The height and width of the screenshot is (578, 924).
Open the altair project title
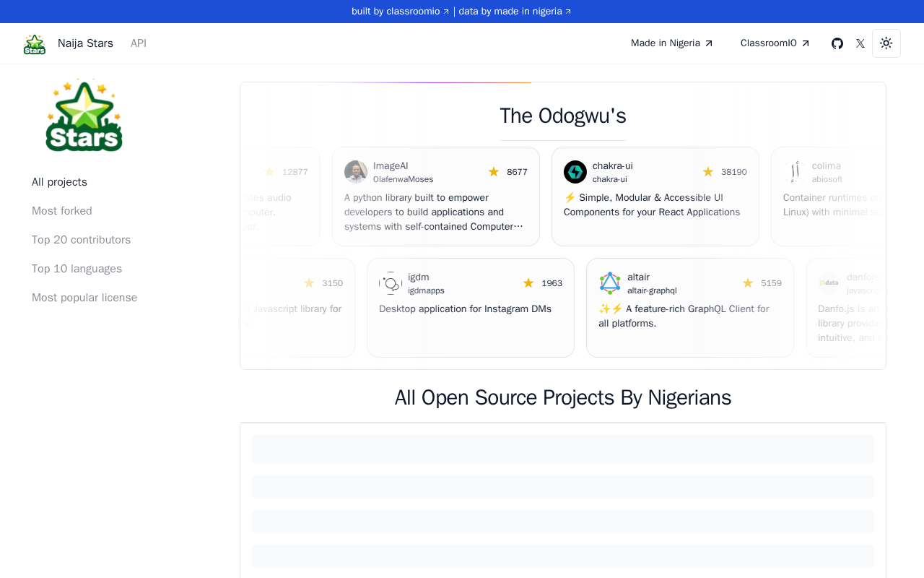click(638, 277)
